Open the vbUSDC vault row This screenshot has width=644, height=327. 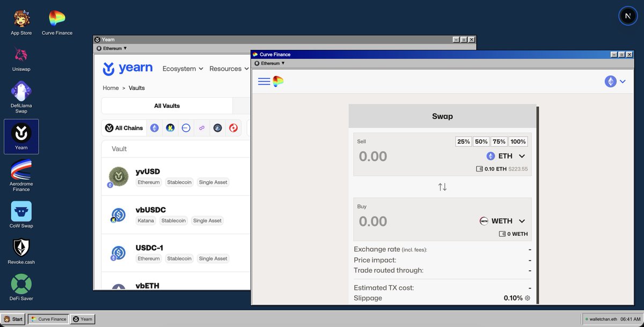pyautogui.click(x=176, y=215)
